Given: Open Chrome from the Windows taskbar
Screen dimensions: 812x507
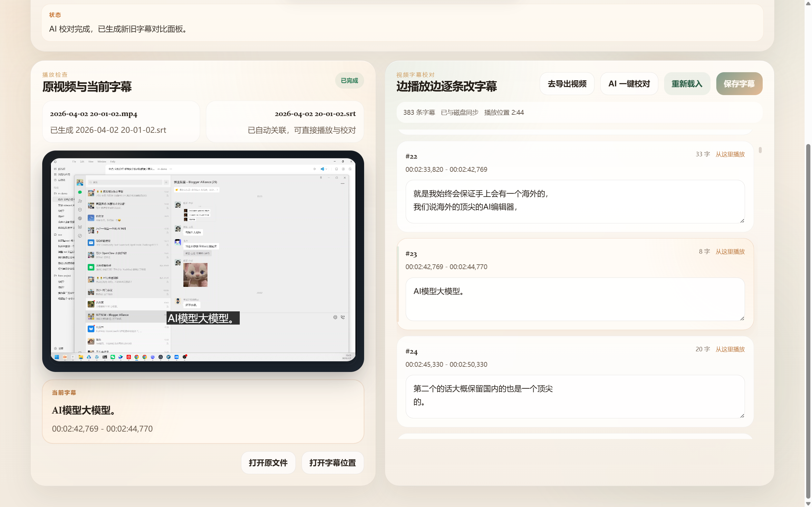Looking at the screenshot, I should [x=137, y=357].
